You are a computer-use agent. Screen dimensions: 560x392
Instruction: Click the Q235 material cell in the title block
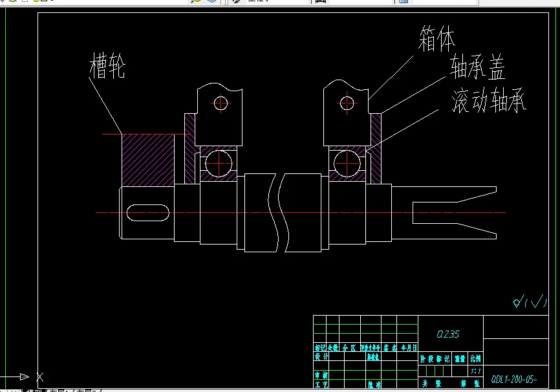tap(447, 334)
